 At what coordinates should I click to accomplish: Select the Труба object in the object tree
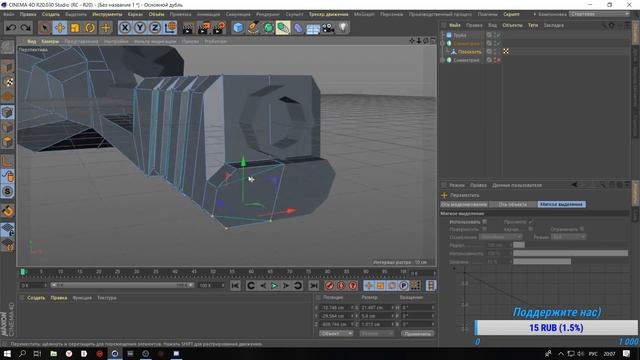pyautogui.click(x=460, y=35)
